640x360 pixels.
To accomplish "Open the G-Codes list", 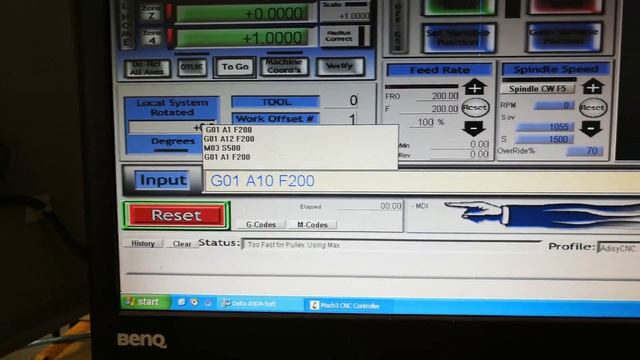I will (x=261, y=224).
